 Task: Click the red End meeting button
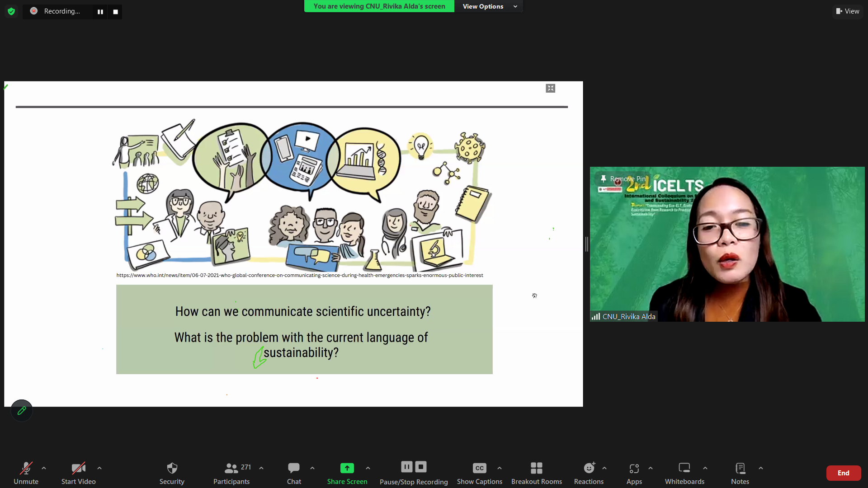pos(844,473)
